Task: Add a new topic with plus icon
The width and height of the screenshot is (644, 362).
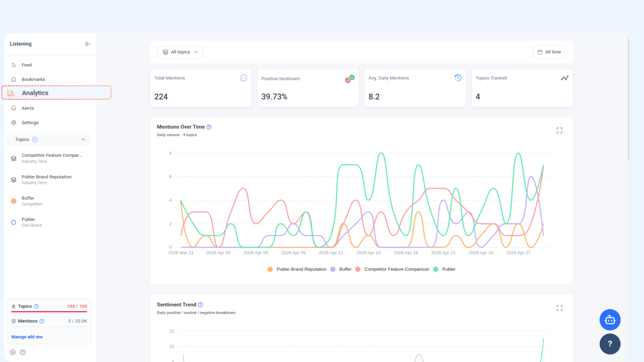Action: [35, 139]
